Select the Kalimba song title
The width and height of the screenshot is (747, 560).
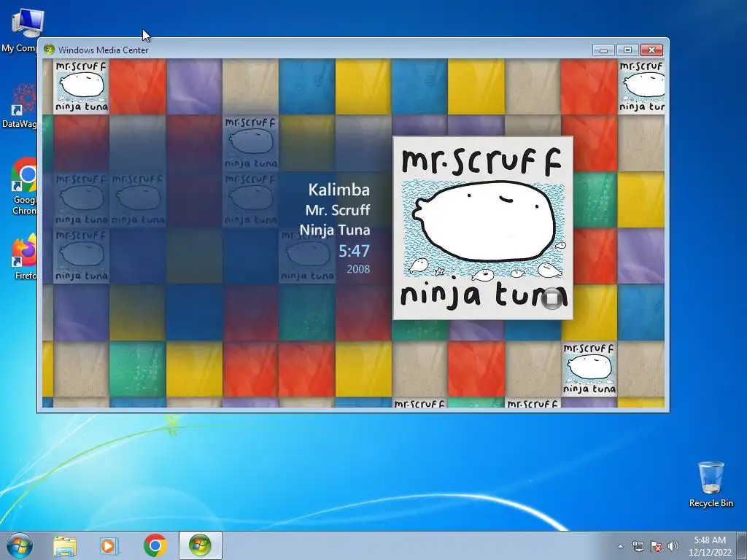coord(338,190)
